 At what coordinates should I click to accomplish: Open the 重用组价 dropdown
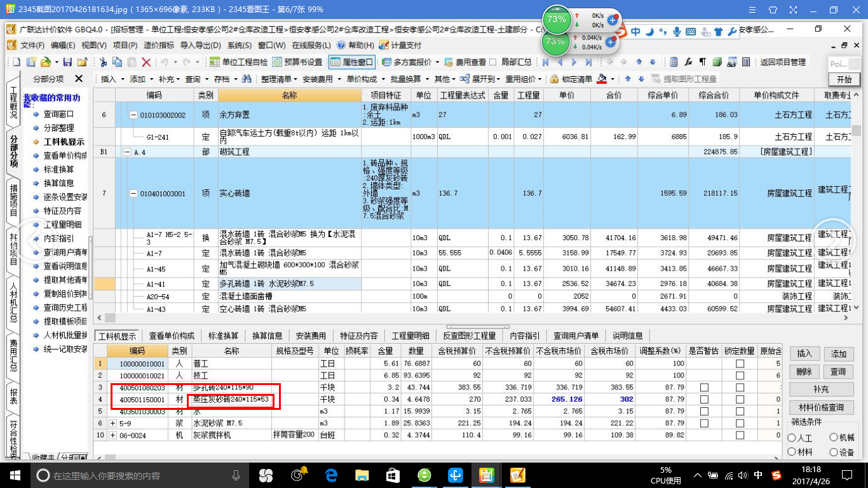point(524,79)
